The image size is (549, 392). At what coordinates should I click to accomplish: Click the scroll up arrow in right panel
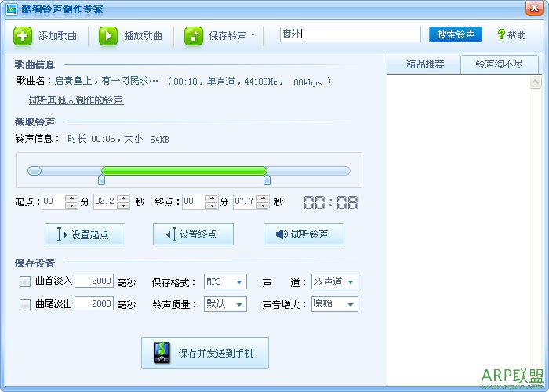coord(536,82)
